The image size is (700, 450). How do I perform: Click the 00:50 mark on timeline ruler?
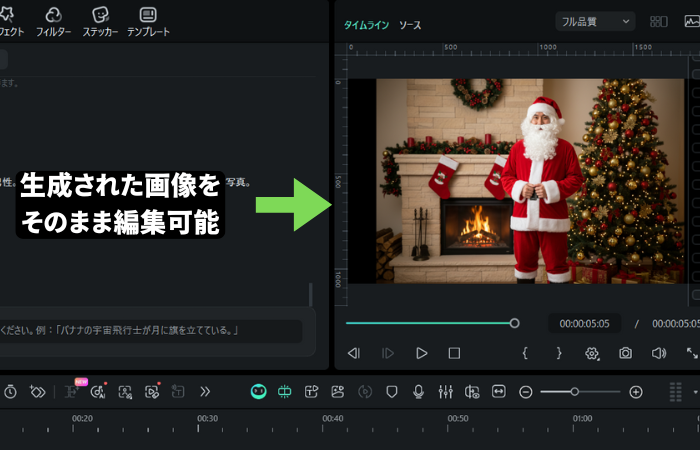(458, 419)
